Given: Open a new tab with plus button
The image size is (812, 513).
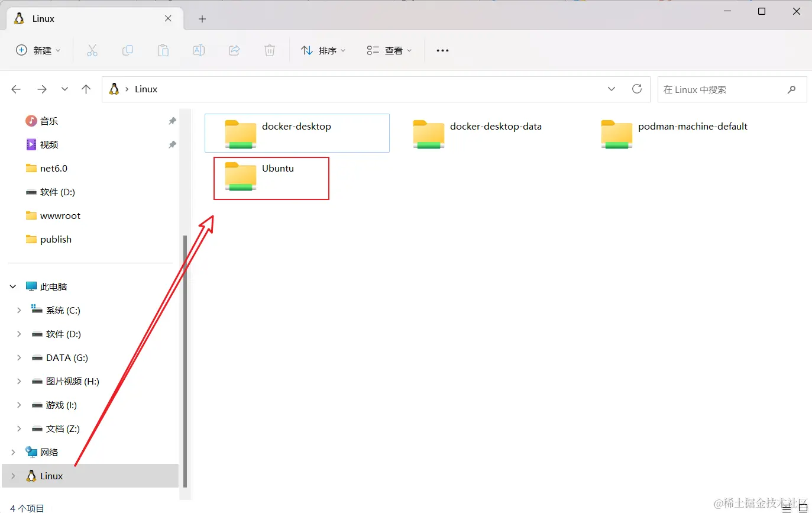Looking at the screenshot, I should pyautogui.click(x=202, y=19).
